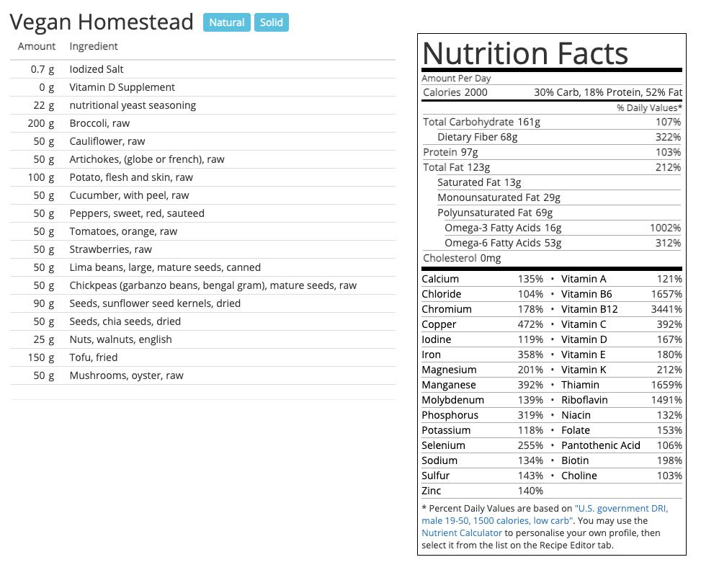Select the Iodized Salt ingredient row
The width and height of the screenshot is (701, 588).
point(97,69)
